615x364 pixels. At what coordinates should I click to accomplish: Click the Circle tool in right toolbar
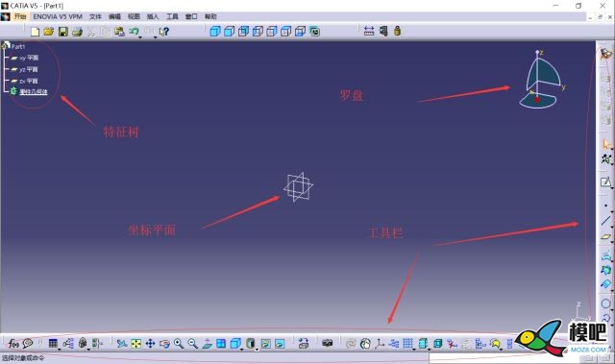(606, 303)
